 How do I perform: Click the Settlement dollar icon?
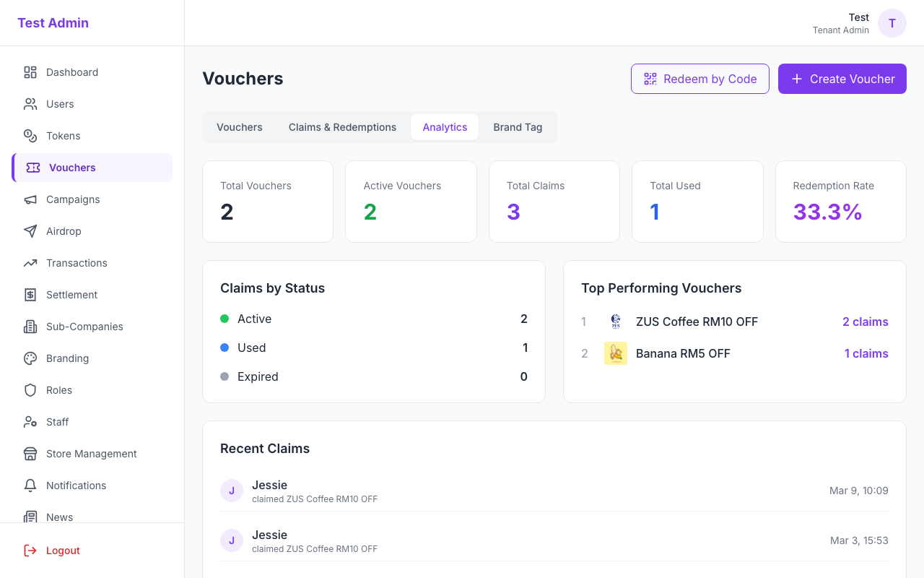[x=30, y=295]
